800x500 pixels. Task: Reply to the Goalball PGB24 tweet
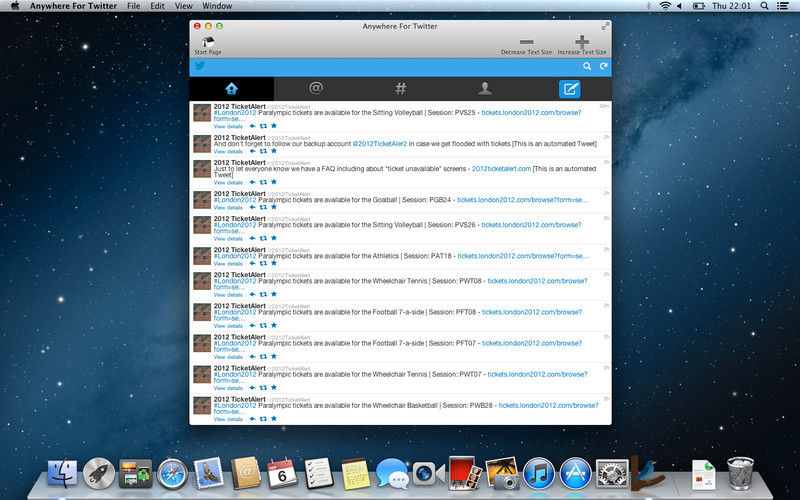point(252,207)
